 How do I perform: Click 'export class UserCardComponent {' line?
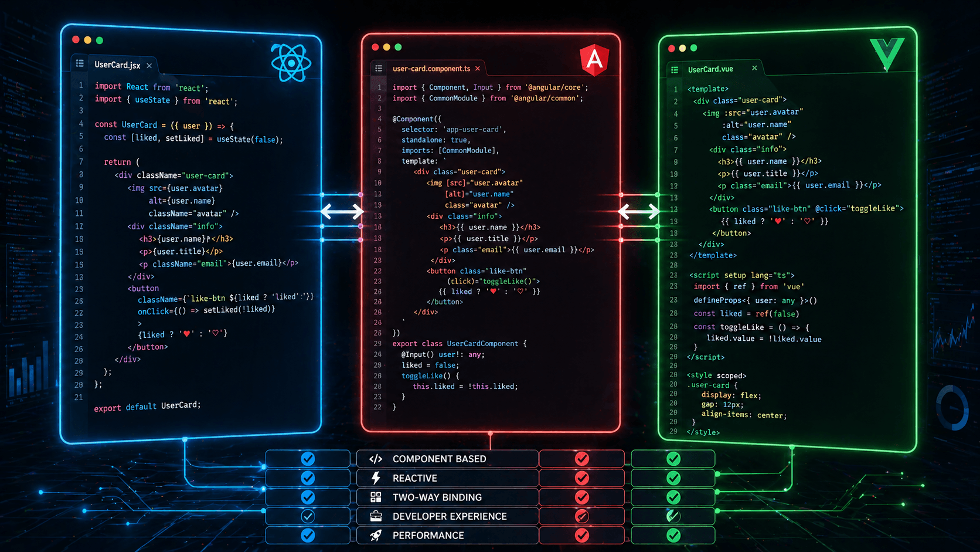(x=460, y=344)
